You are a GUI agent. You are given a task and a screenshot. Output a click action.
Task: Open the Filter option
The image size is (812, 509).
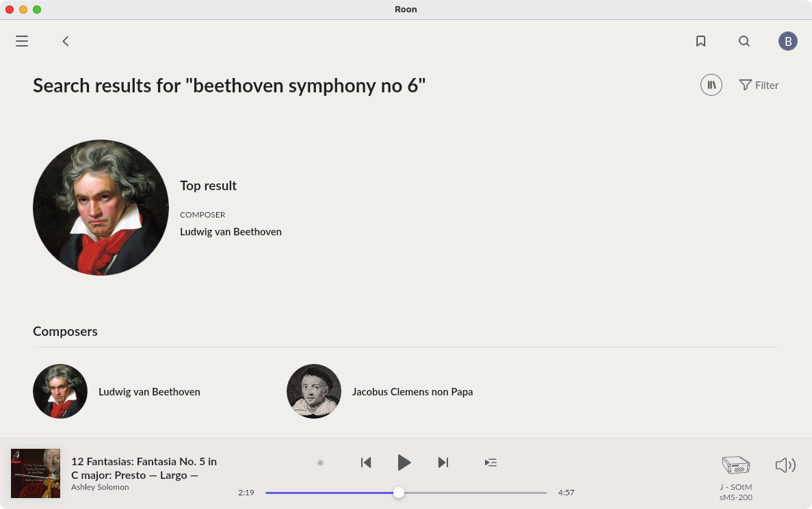[x=759, y=85]
